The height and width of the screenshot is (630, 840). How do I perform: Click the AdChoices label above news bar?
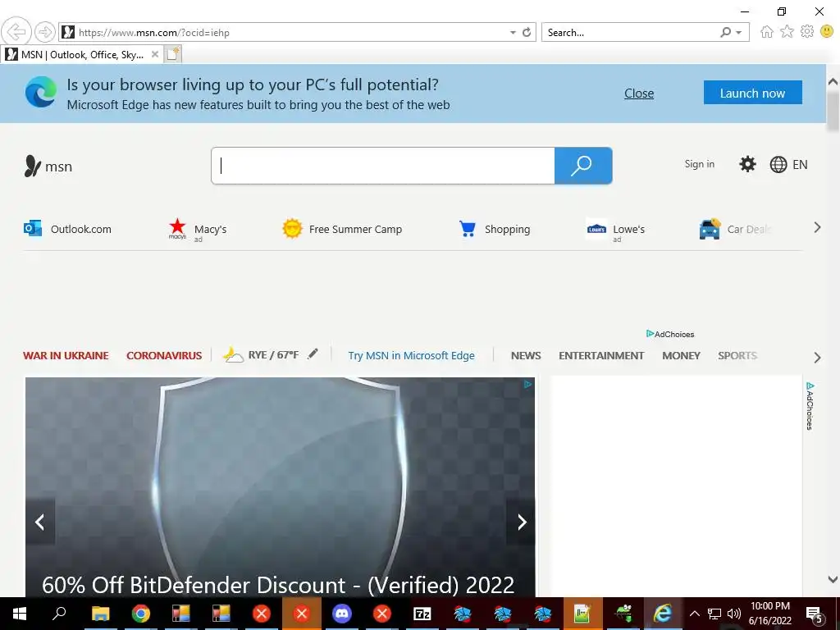click(670, 335)
